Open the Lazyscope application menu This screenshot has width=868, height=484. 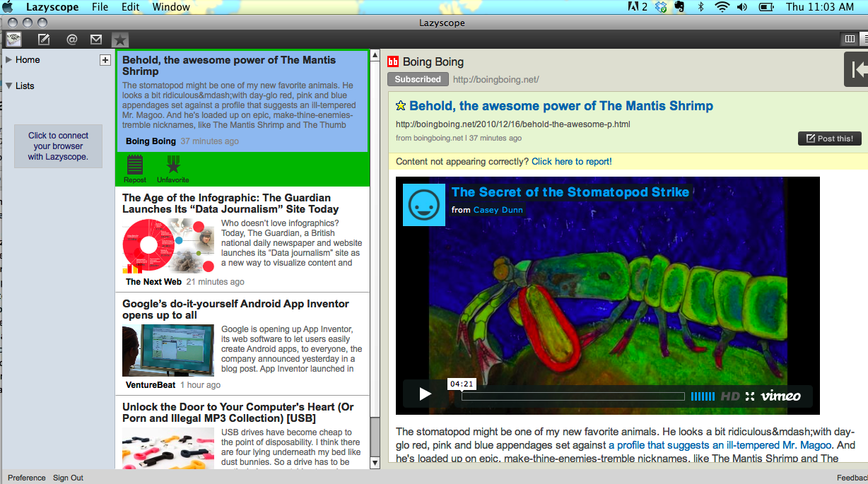tap(52, 7)
